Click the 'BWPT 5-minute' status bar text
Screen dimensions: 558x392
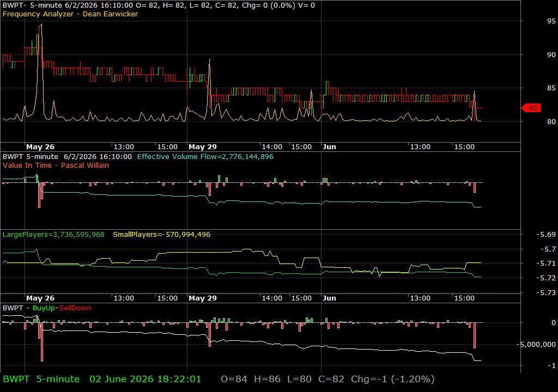coord(41,379)
